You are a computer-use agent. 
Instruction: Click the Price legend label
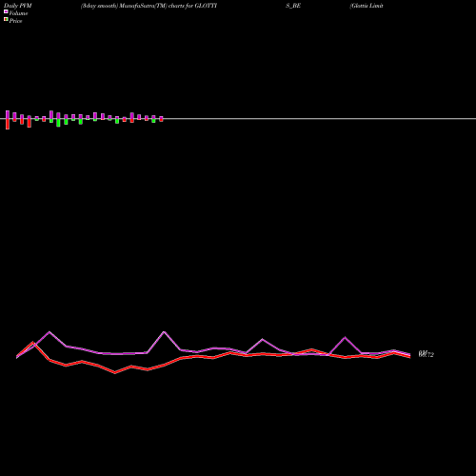[x=15, y=21]
